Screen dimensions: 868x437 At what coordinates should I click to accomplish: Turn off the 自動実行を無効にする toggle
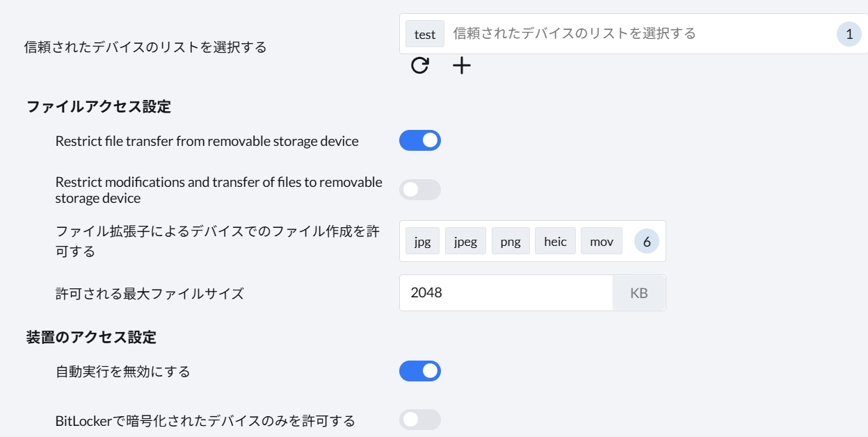tap(420, 371)
